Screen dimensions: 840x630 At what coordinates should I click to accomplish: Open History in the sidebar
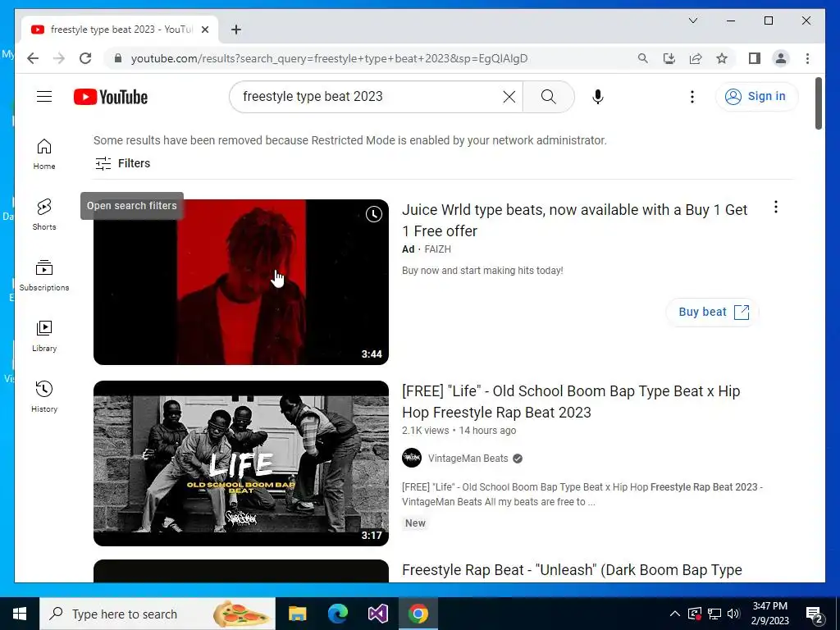point(44,396)
